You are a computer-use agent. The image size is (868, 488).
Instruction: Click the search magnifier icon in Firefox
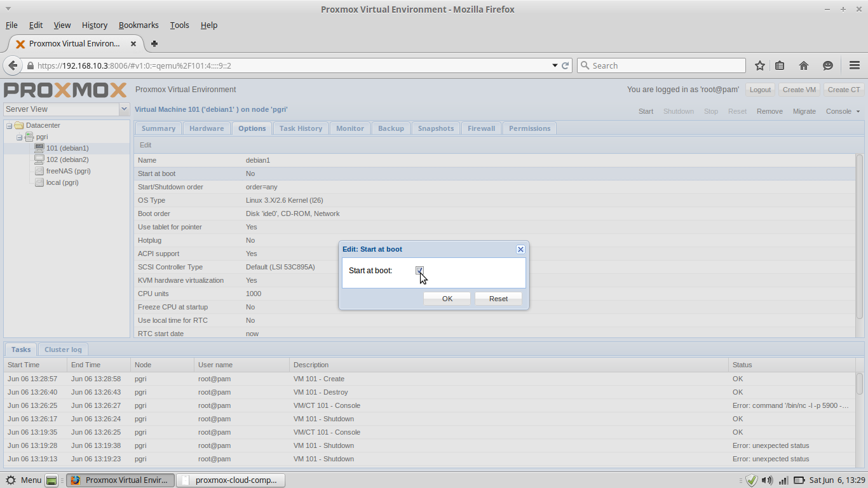click(585, 65)
